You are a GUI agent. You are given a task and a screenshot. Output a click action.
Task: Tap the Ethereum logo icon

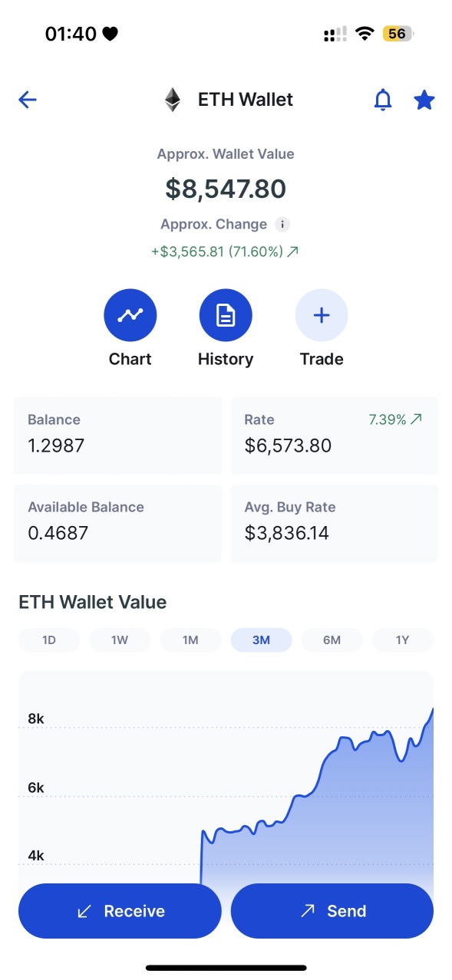(172, 100)
